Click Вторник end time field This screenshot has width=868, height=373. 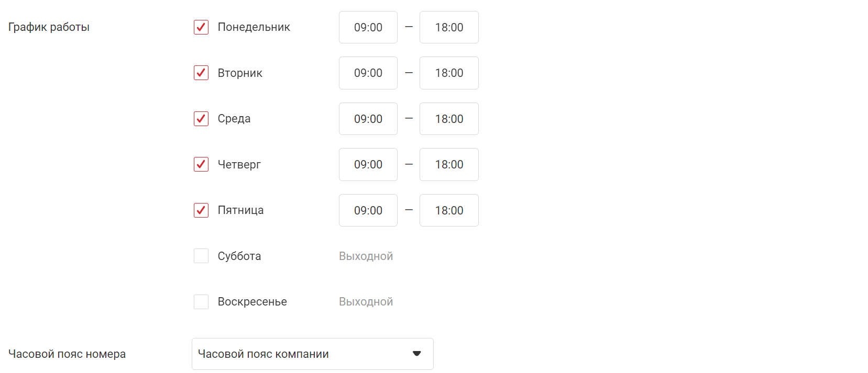click(449, 73)
